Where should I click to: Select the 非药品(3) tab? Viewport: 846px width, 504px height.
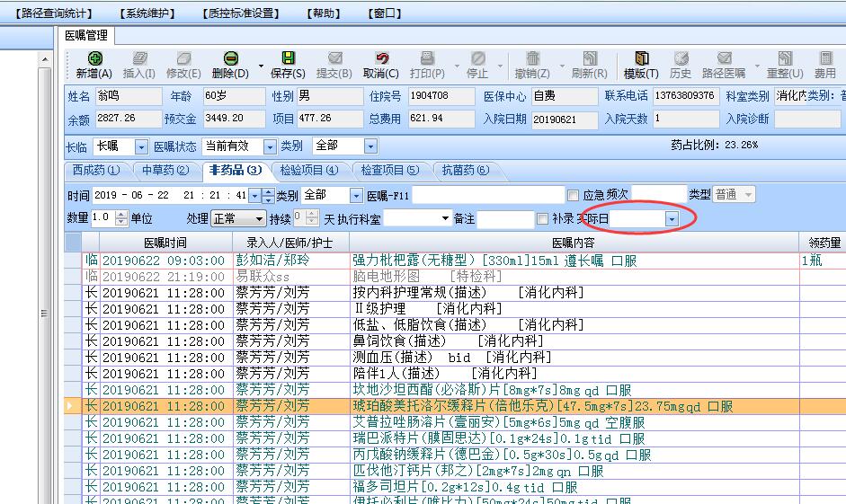[x=236, y=171]
